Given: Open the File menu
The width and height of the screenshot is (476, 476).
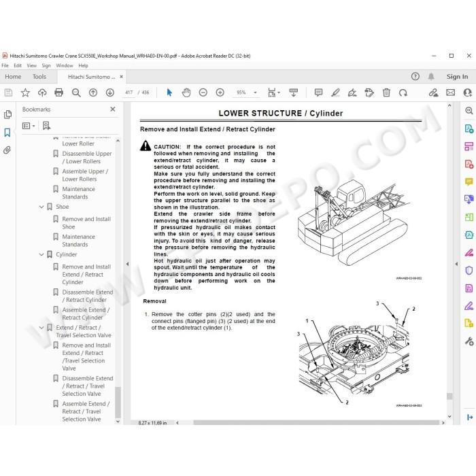Looking at the screenshot, I should pyautogui.click(x=5, y=65).
